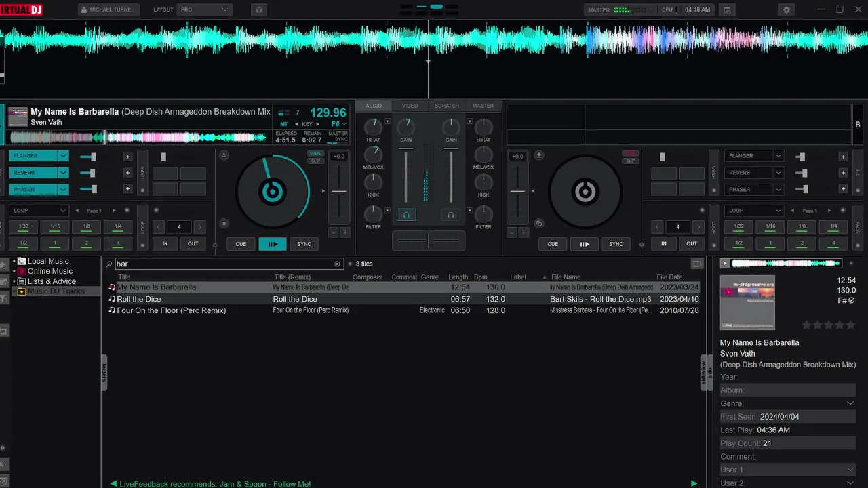Click the plus next to left deck REVERB
Image resolution: width=868 pixels, height=488 pixels.
click(127, 173)
